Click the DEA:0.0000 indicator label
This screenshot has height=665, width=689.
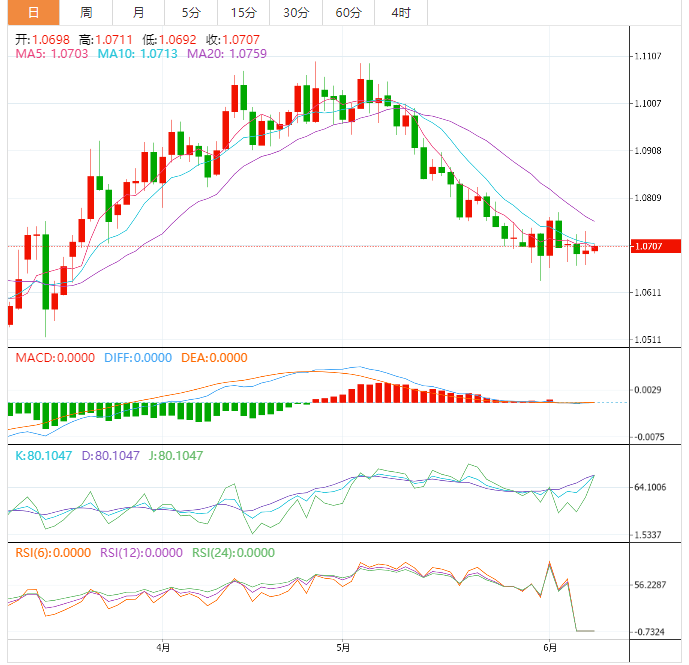(x=214, y=358)
